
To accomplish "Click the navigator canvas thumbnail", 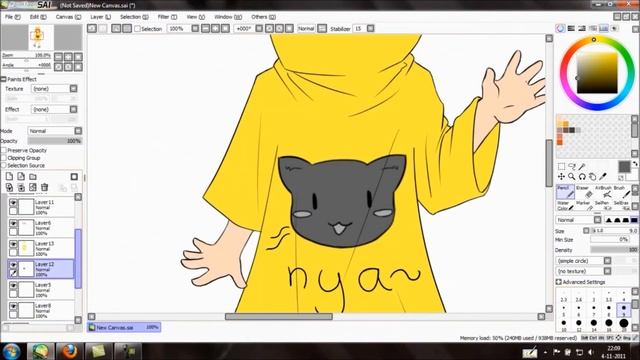I will (x=42, y=38).
